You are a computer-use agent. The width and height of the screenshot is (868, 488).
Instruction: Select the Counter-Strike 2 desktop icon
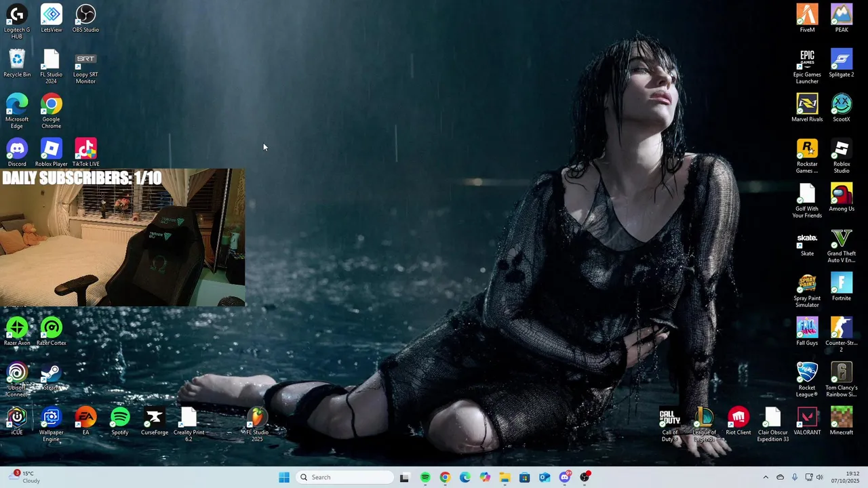(842, 335)
